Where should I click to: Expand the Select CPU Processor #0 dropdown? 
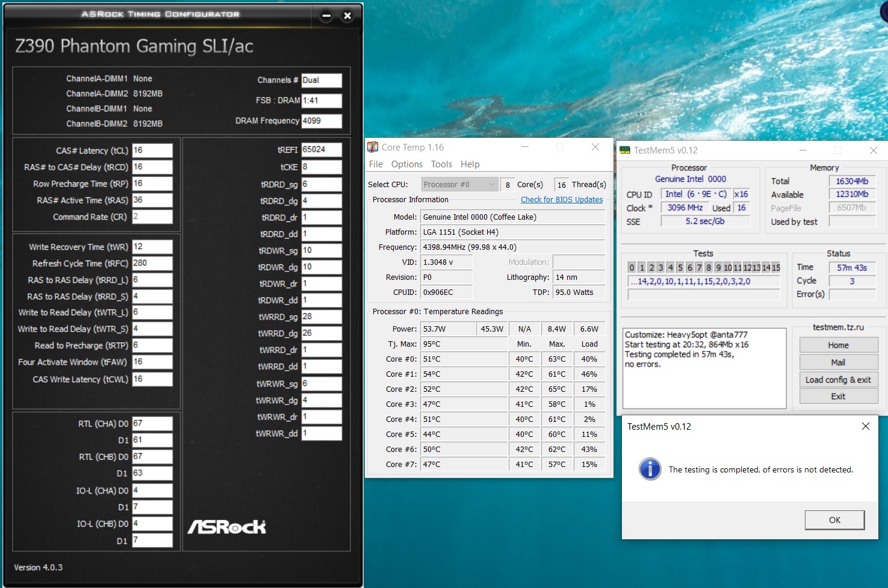tap(459, 185)
